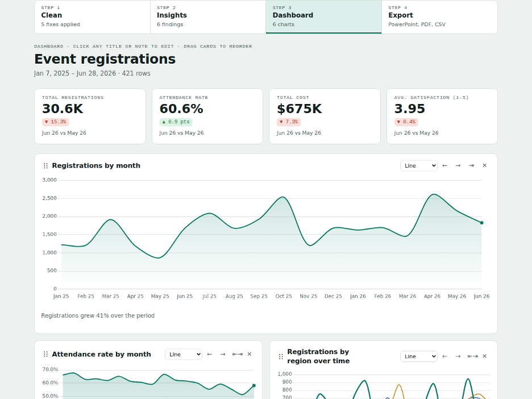
Task: Edit Registrations by region over time title
Action: [x=318, y=356]
